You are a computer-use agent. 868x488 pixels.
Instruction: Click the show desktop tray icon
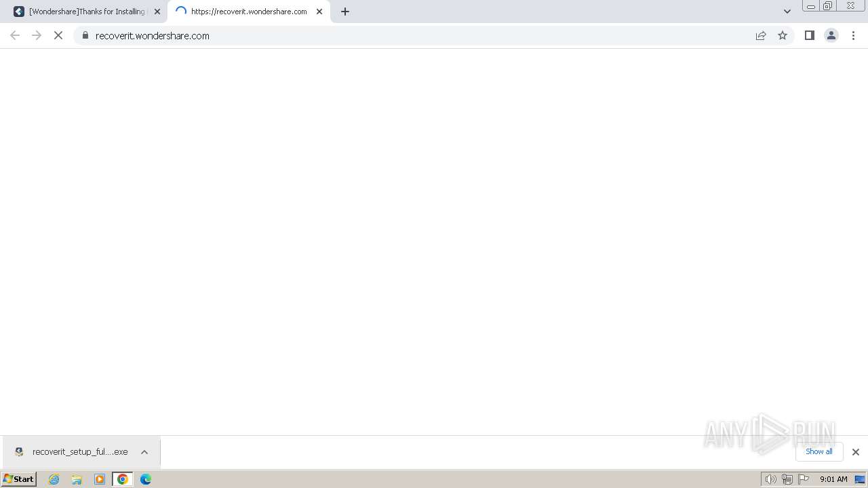[x=860, y=479]
